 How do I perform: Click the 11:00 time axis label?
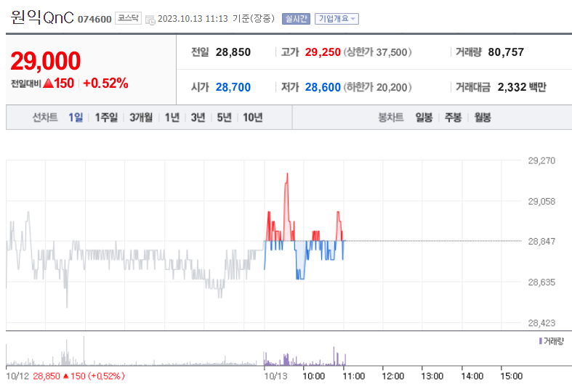point(353,376)
